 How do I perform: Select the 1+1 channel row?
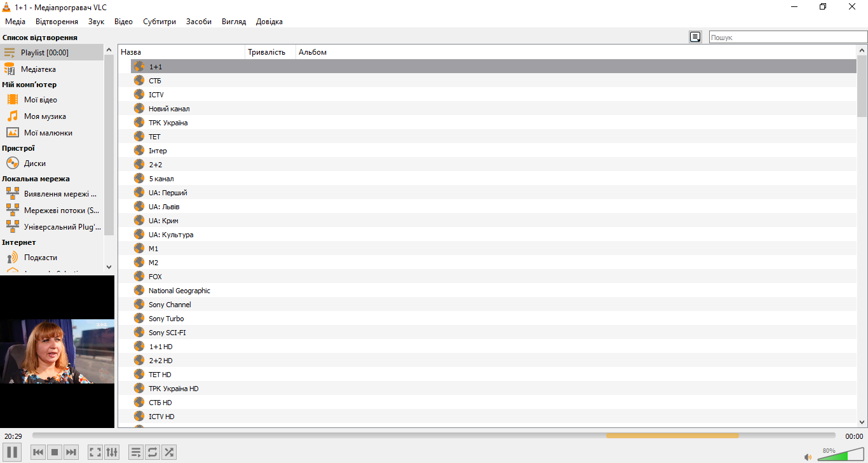pos(494,66)
